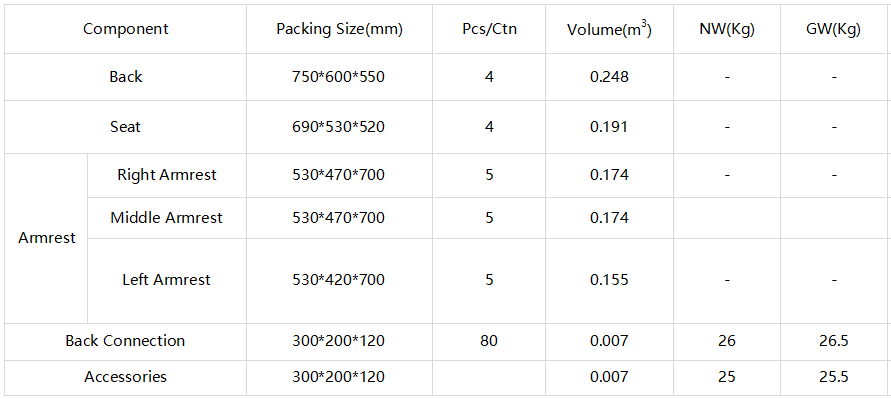The width and height of the screenshot is (891, 399).
Task: Select the Pcs/Ctn value 80
Action: 489,342
